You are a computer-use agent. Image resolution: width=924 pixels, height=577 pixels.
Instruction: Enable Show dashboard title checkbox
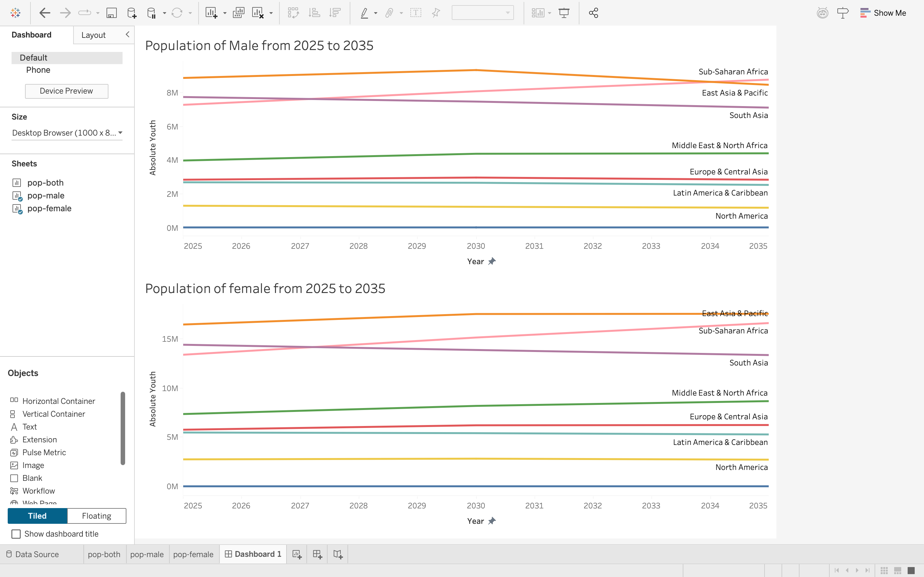click(16, 534)
